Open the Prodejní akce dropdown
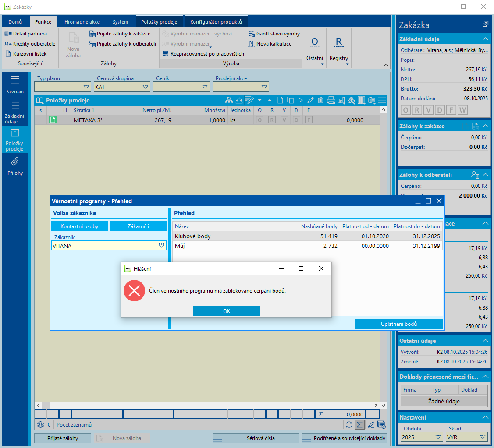The width and height of the screenshot is (494, 448). [x=264, y=87]
